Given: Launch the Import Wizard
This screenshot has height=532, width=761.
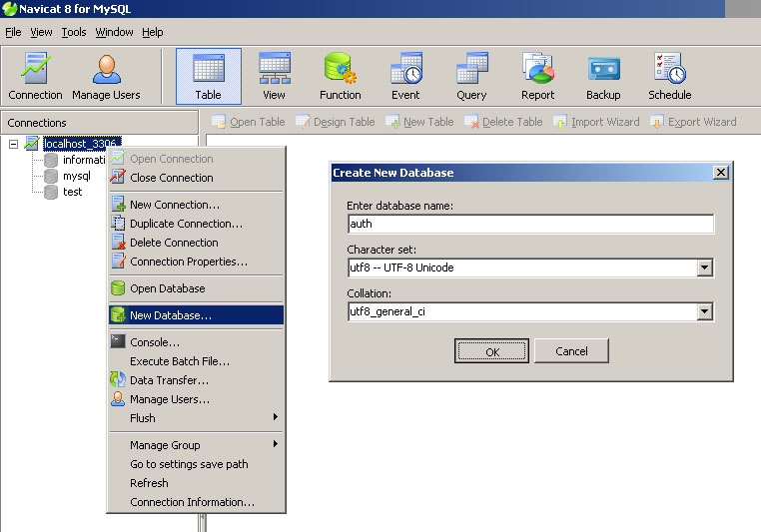Looking at the screenshot, I should [x=596, y=122].
